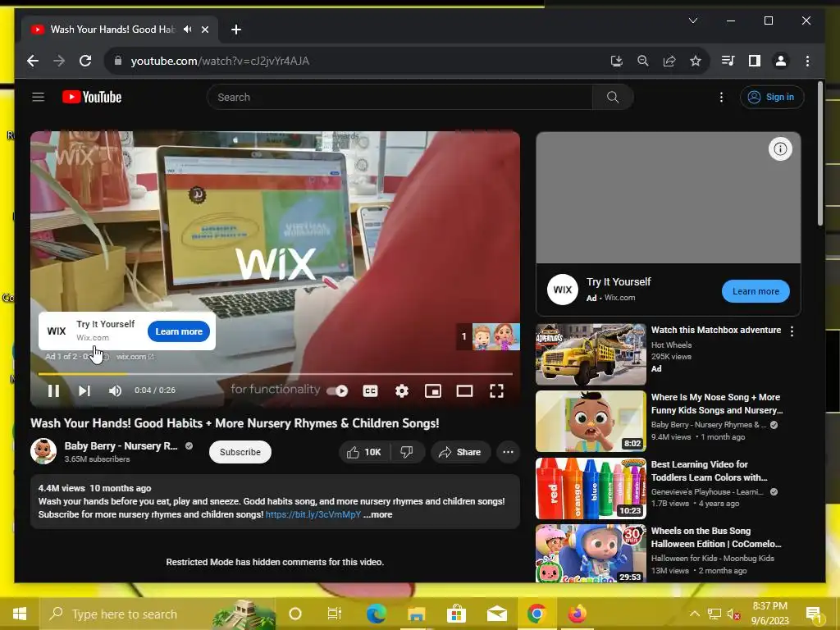Open the media controls button in Chrome toolbar
The width and height of the screenshot is (840, 630).
point(728,61)
